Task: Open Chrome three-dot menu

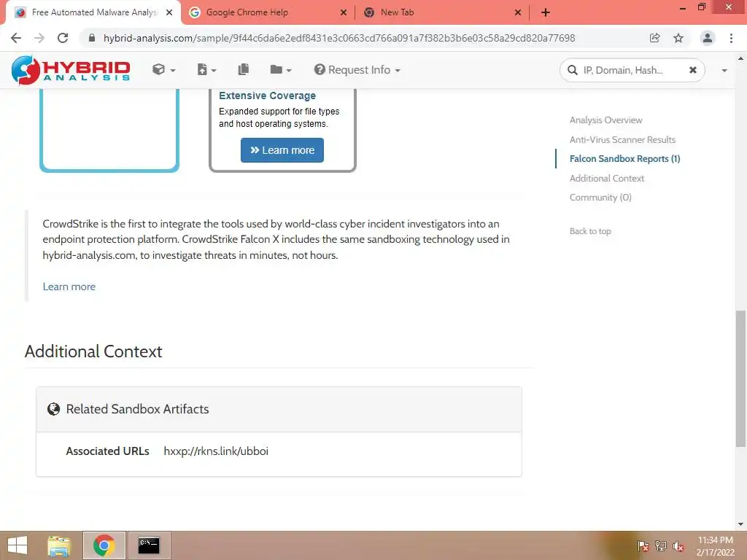Action: point(731,38)
